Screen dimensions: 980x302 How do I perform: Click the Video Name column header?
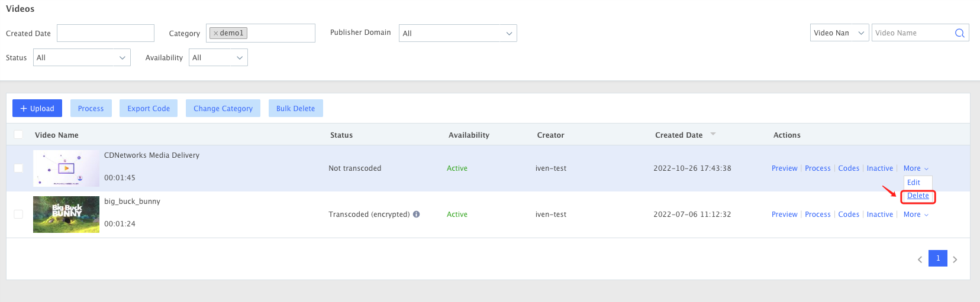click(x=57, y=135)
